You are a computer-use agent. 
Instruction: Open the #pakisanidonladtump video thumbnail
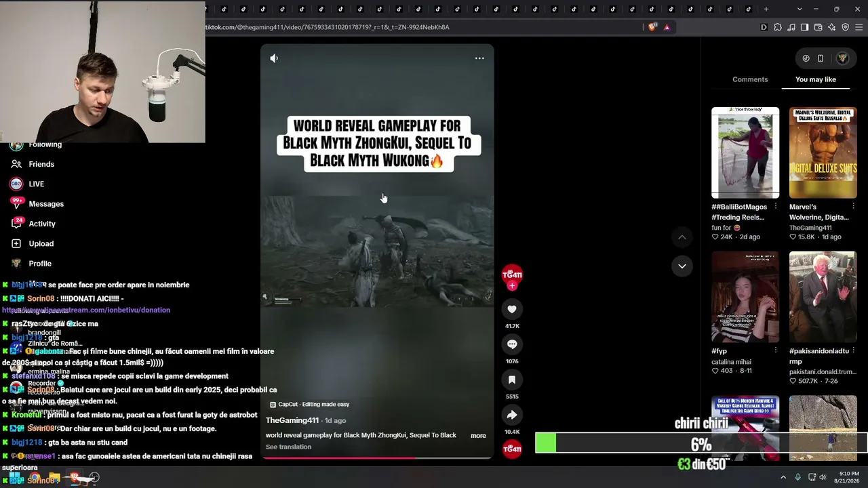(x=823, y=297)
